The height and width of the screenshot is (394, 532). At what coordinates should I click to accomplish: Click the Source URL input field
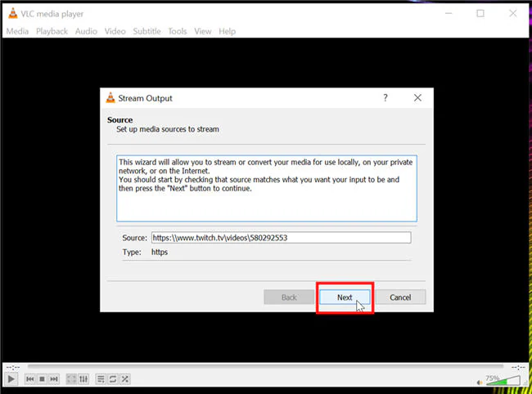tap(282, 238)
